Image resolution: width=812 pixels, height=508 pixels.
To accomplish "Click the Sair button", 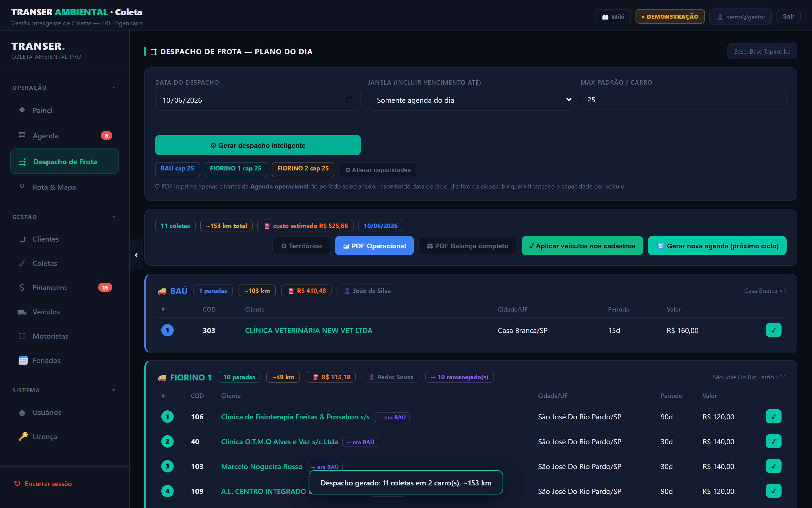I will pyautogui.click(x=788, y=16).
